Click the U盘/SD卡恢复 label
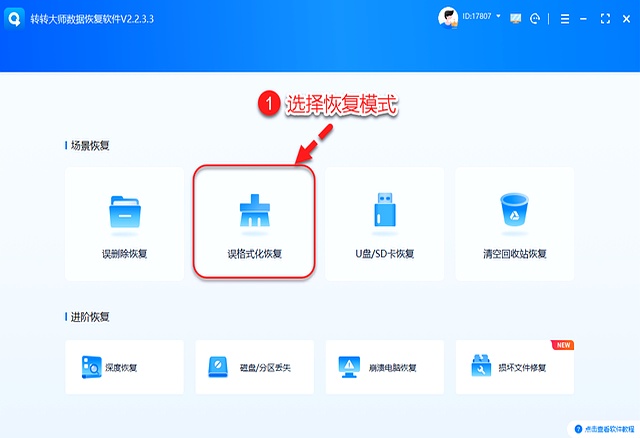Screen dimensions: 640x438 (384, 254)
